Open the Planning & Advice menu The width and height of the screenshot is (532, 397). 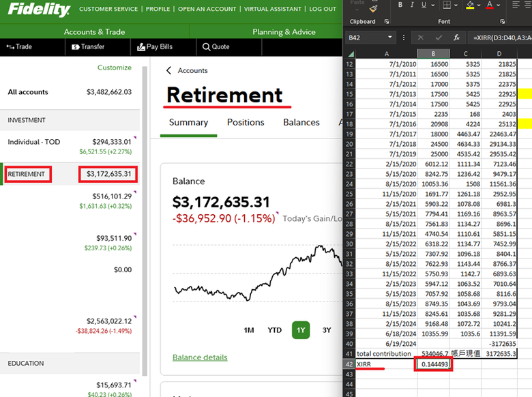click(x=284, y=32)
